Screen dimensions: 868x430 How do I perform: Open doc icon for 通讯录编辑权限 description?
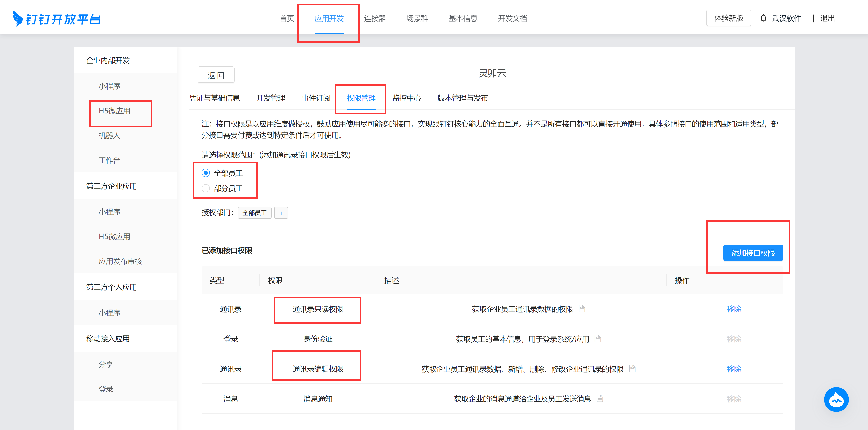[632, 368]
